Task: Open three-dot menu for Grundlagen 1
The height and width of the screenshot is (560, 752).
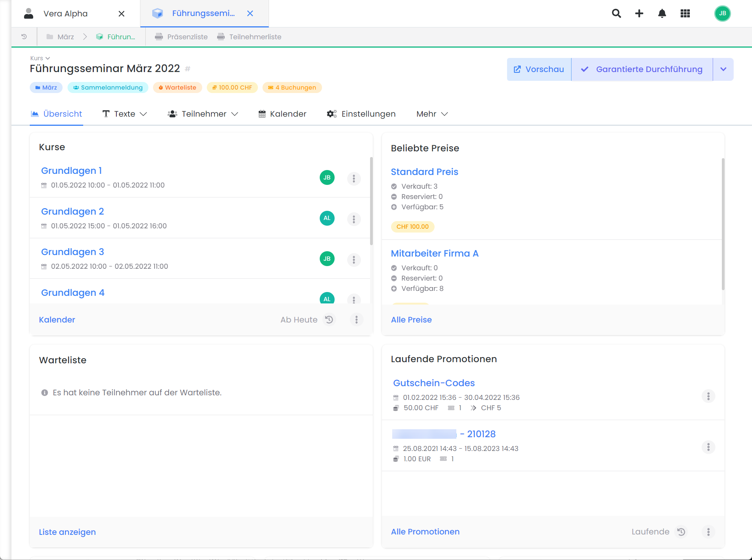Action: 354,178
